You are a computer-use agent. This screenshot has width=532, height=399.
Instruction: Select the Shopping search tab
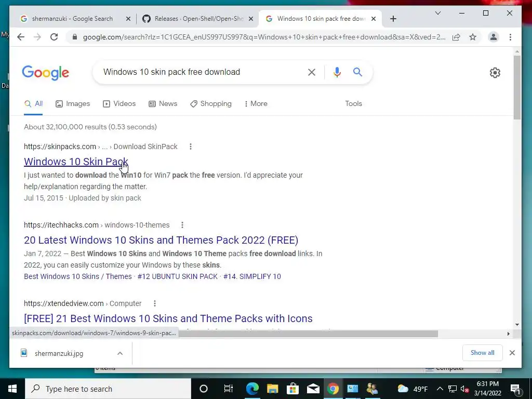coord(211,104)
